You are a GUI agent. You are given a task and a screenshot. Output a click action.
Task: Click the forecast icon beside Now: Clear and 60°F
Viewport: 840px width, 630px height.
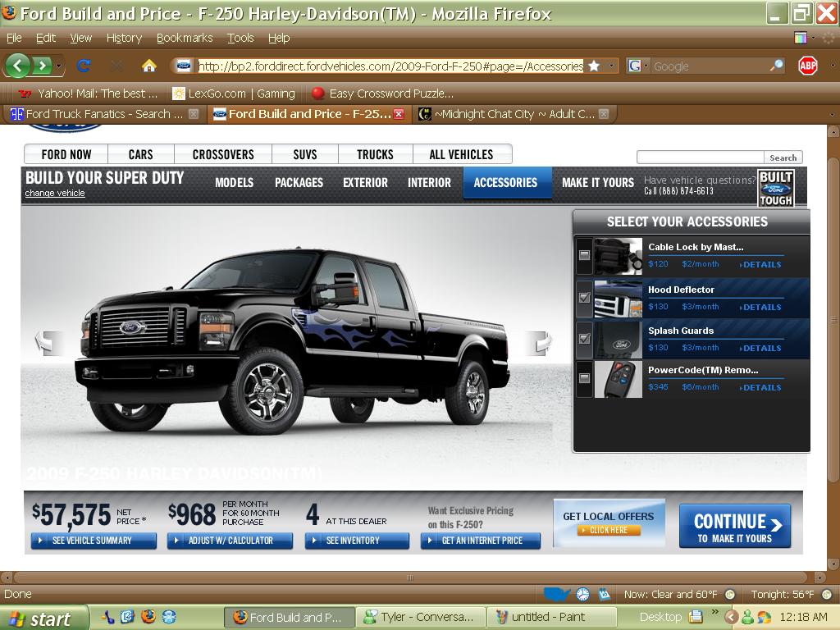pos(729,594)
